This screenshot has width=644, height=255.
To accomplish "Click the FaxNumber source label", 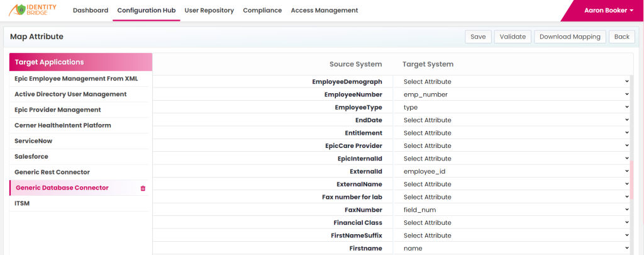I will pyautogui.click(x=364, y=210).
